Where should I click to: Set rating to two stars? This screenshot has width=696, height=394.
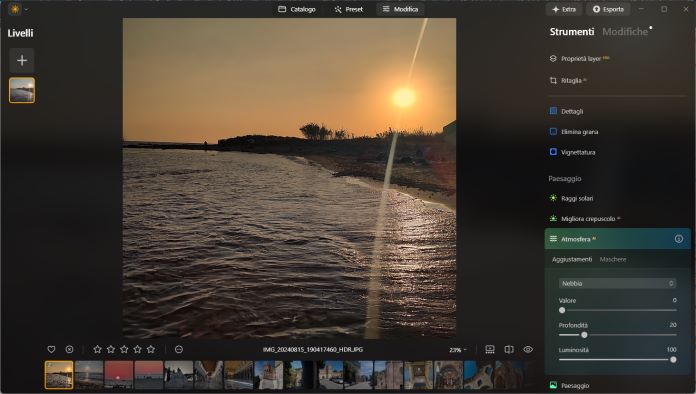pos(111,350)
